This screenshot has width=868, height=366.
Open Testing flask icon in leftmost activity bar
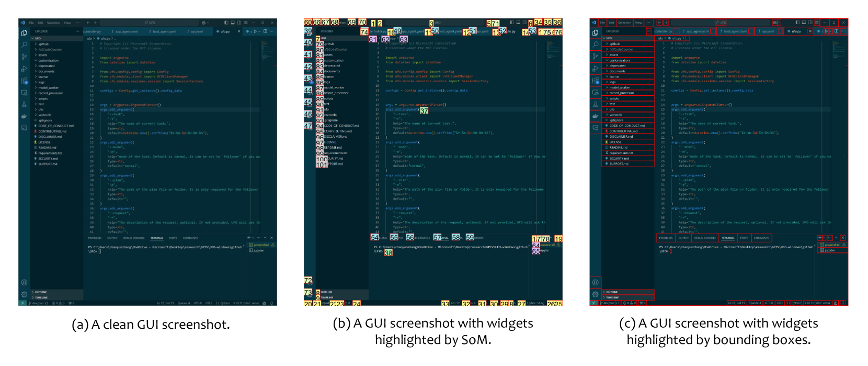click(x=24, y=104)
